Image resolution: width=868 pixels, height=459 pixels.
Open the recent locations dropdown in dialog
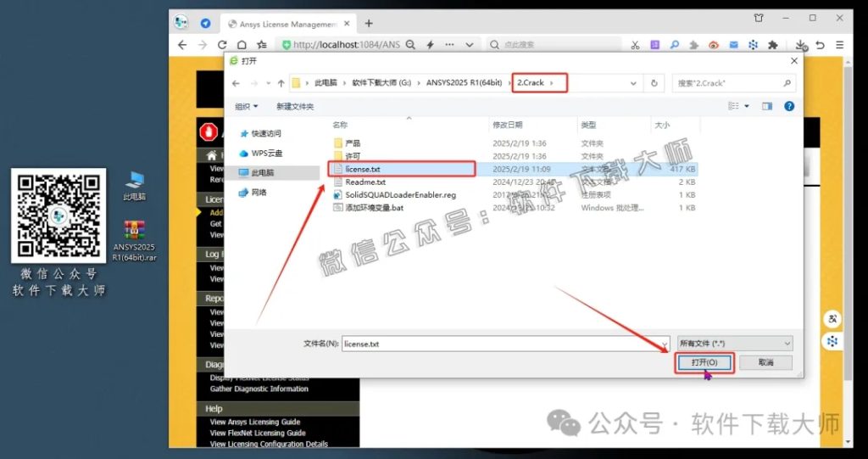tap(269, 83)
